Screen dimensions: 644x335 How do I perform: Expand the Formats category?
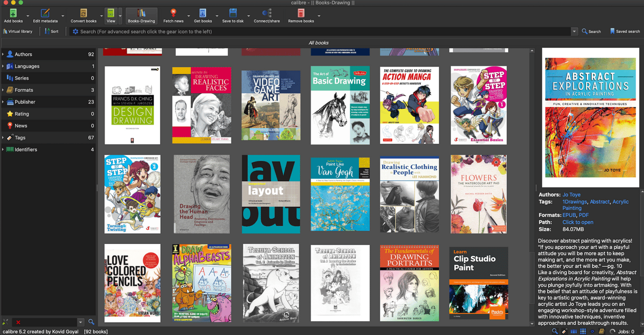click(3, 90)
